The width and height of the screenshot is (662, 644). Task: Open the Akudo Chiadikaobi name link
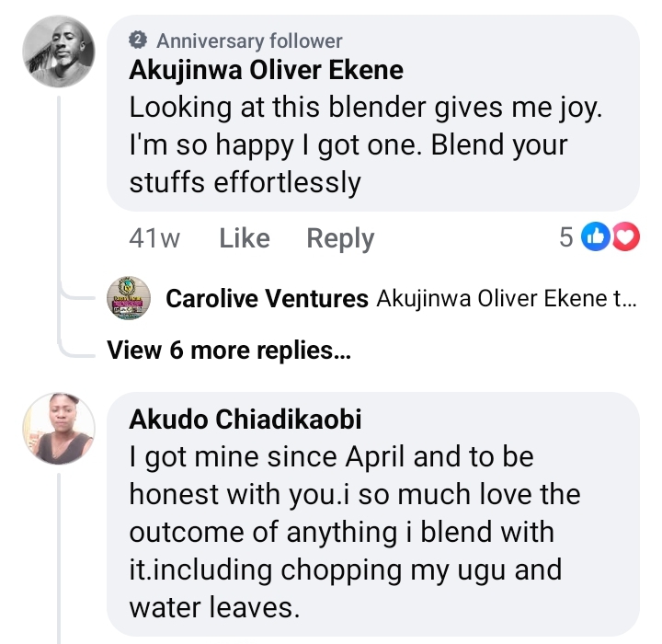pos(245,420)
